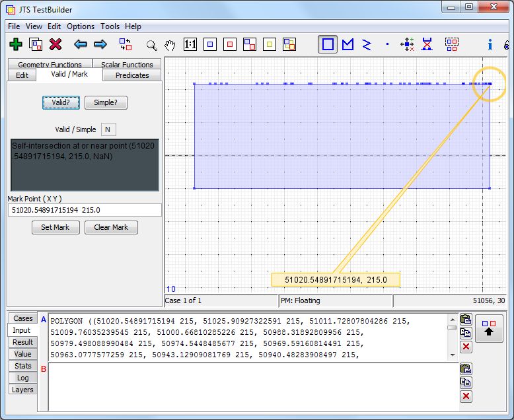Zoom to both input geometries
514x420 pixels.
coord(250,44)
